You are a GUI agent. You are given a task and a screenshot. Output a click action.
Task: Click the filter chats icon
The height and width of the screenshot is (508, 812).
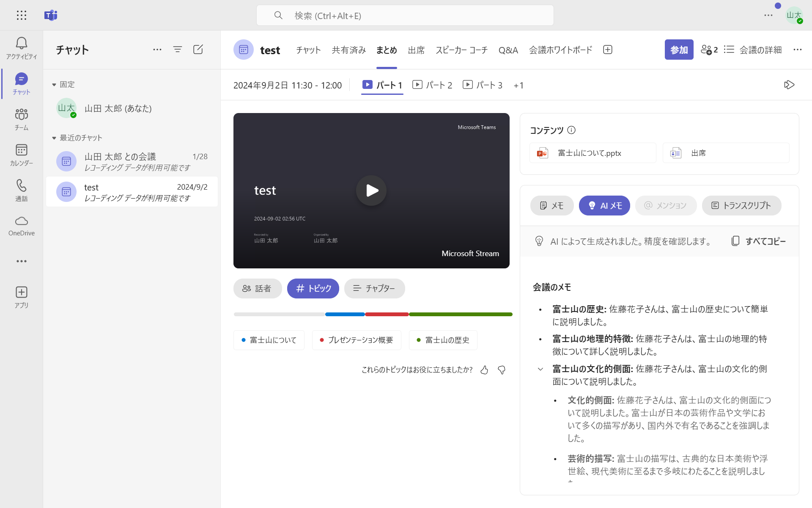[178, 50]
